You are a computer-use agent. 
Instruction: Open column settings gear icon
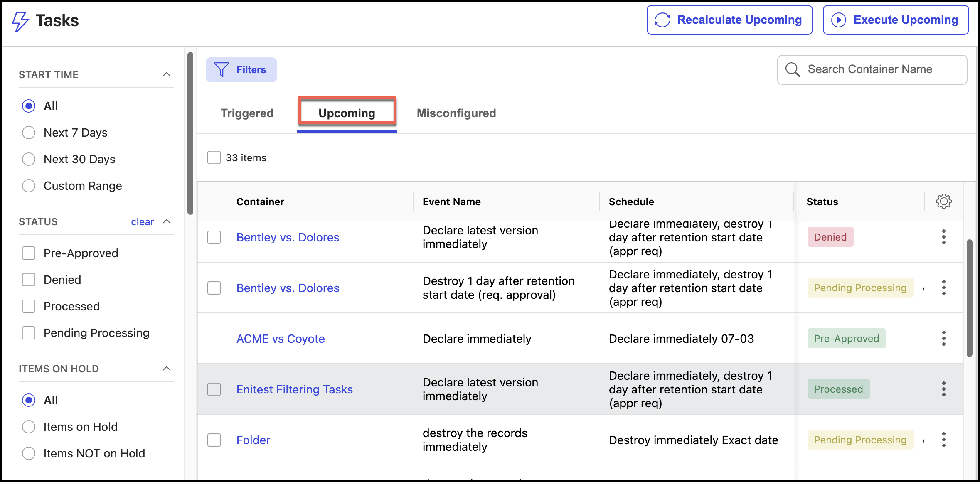pyautogui.click(x=943, y=202)
